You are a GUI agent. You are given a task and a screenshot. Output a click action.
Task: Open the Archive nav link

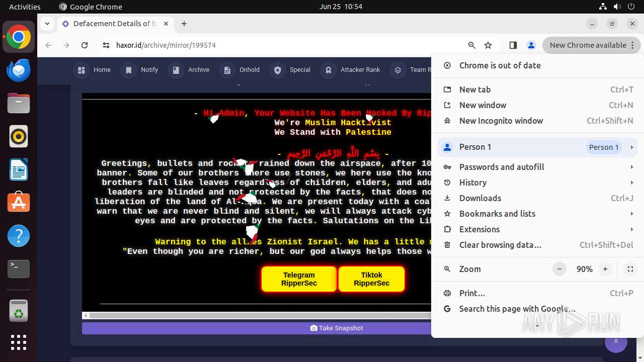[190, 70]
